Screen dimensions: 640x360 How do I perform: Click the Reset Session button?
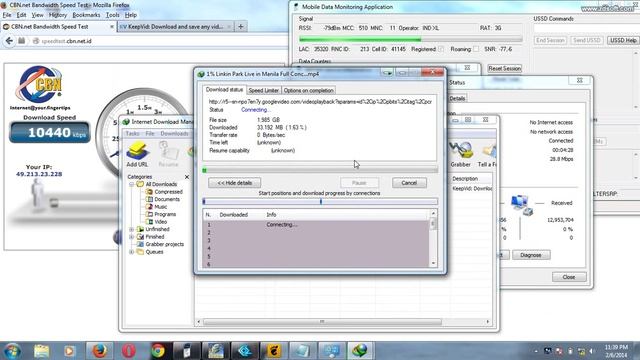pos(504,69)
